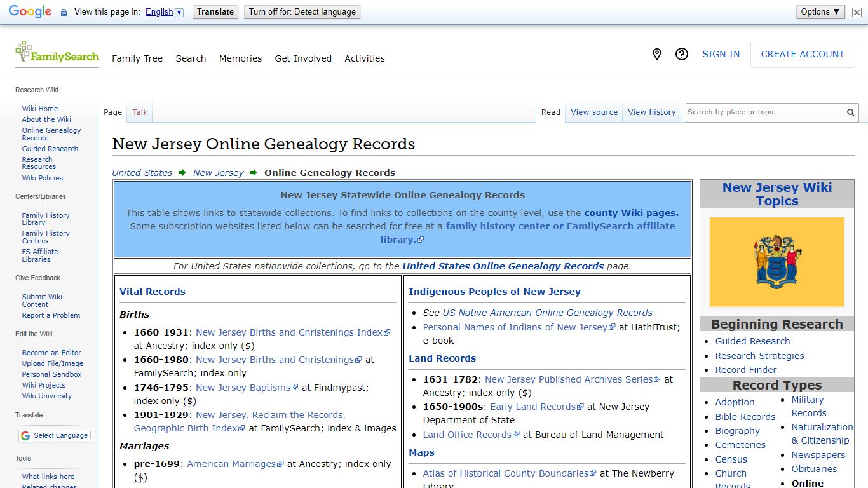
Task: Click the CREATE ACCOUNT button
Action: (x=803, y=54)
